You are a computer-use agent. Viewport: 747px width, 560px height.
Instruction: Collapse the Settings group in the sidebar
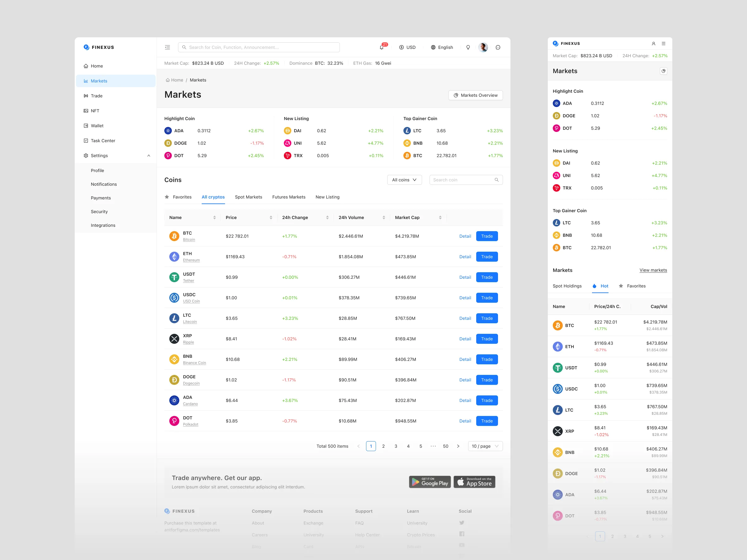tap(148, 155)
